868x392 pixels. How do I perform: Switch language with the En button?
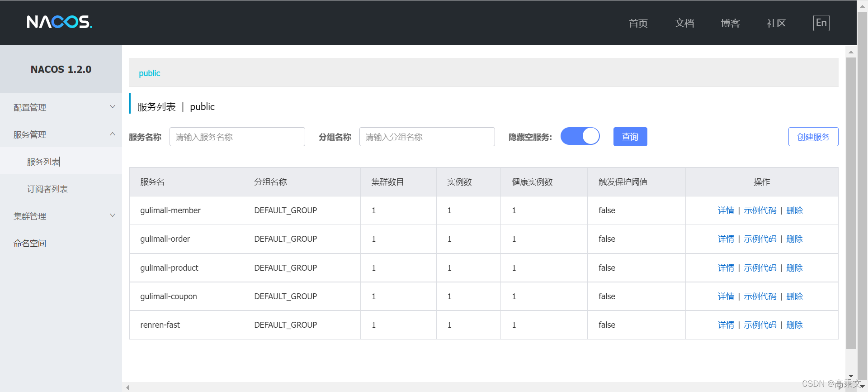[821, 23]
